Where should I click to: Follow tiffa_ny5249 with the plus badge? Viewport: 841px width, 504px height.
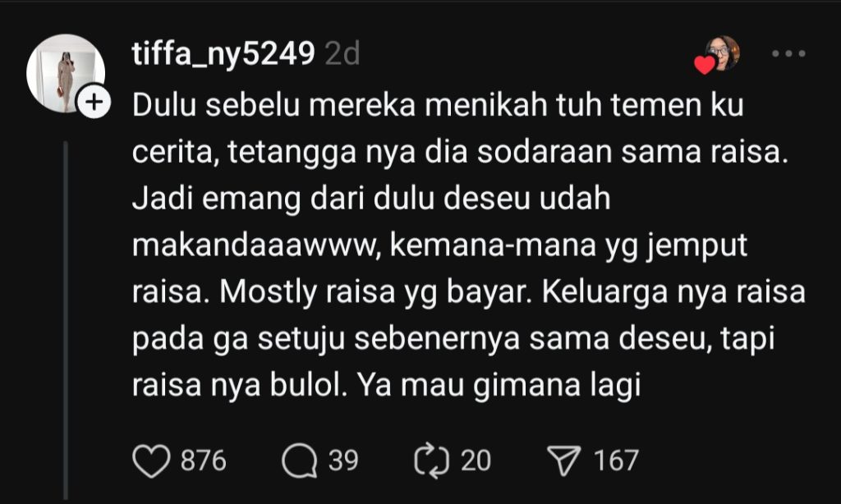(x=94, y=102)
